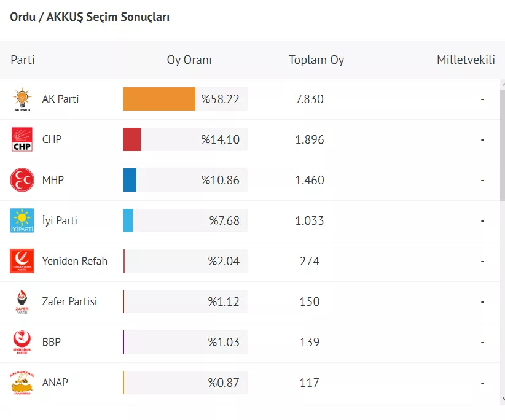Click the orange AK Parti vote bar

[159, 99]
